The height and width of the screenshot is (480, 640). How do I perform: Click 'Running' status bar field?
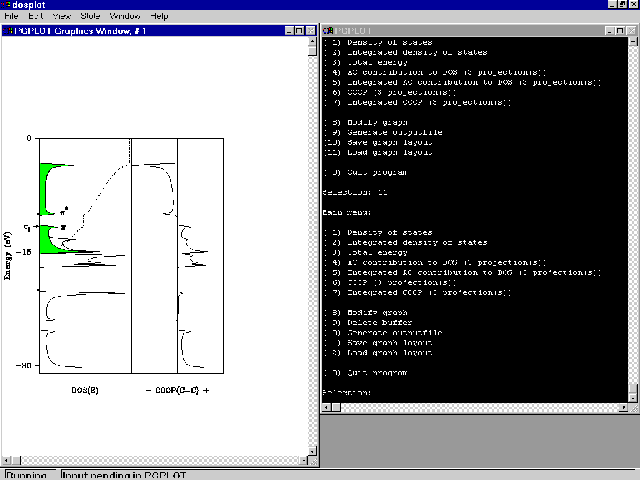(x=30, y=475)
